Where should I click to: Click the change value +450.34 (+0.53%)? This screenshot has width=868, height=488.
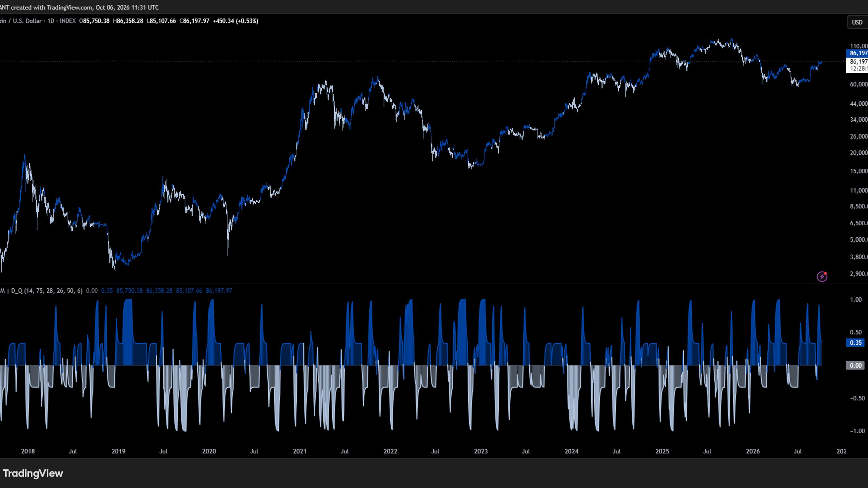click(x=235, y=21)
